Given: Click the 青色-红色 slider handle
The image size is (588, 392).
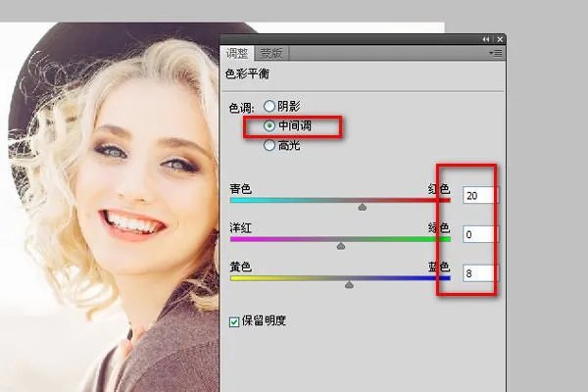Looking at the screenshot, I should point(362,207).
